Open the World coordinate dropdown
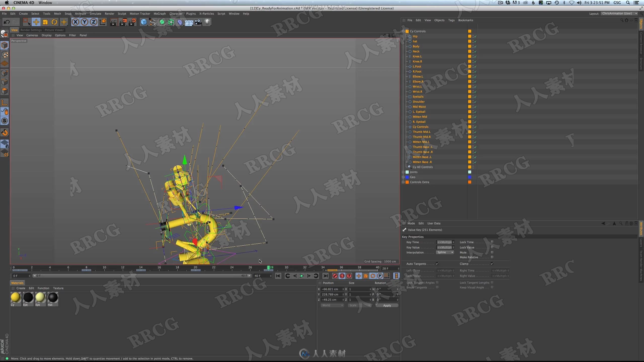 [332, 305]
